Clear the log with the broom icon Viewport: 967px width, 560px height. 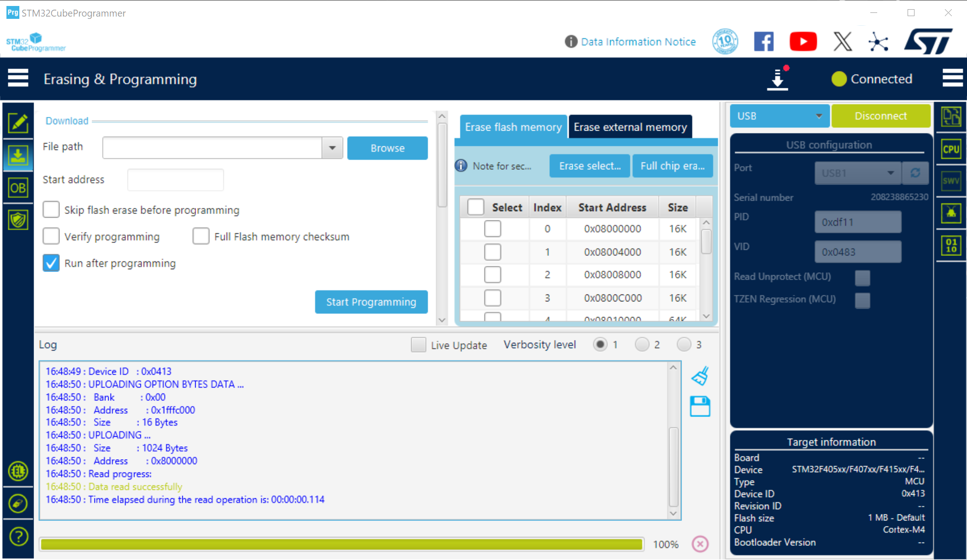click(700, 376)
